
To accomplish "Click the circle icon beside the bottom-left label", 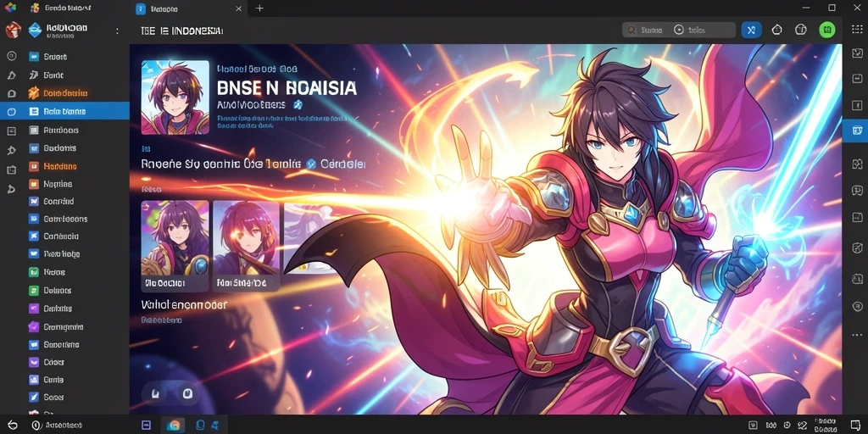I will click(36, 426).
